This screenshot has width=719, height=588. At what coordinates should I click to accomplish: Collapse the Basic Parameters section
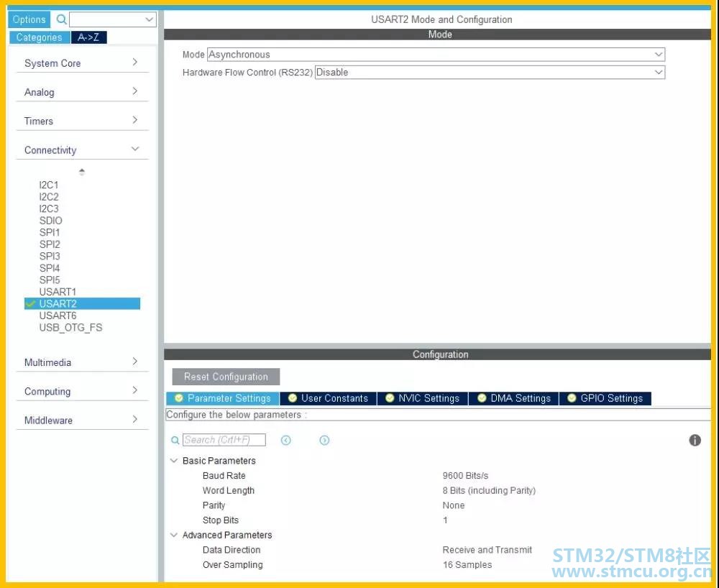click(174, 461)
